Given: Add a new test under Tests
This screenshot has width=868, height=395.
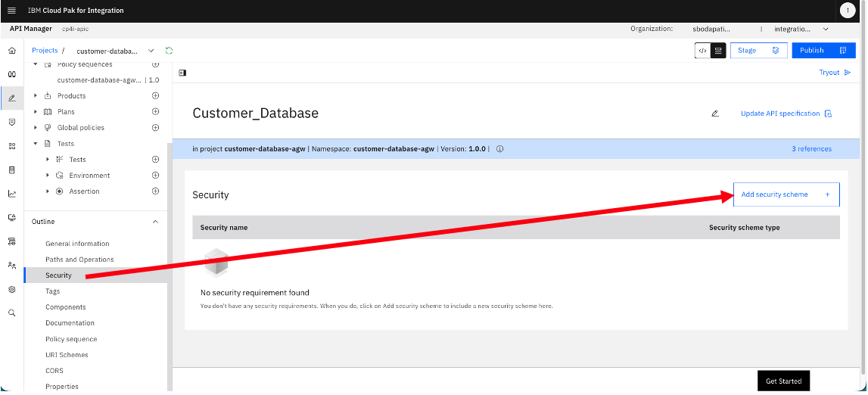Looking at the screenshot, I should pyautogui.click(x=156, y=160).
